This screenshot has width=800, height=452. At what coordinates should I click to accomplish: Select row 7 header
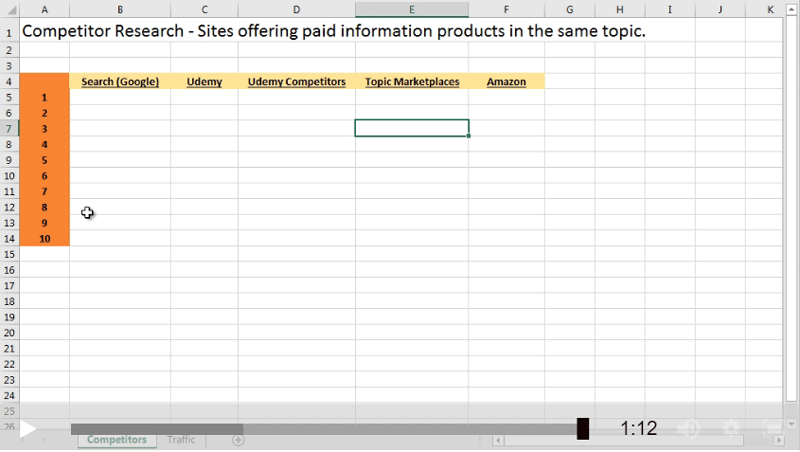(x=9, y=129)
